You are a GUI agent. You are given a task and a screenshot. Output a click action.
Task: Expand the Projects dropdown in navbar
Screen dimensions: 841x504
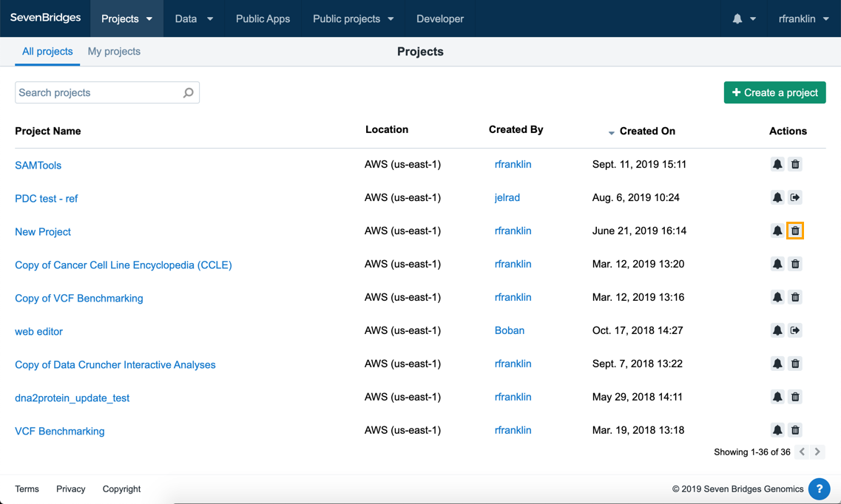click(x=126, y=18)
